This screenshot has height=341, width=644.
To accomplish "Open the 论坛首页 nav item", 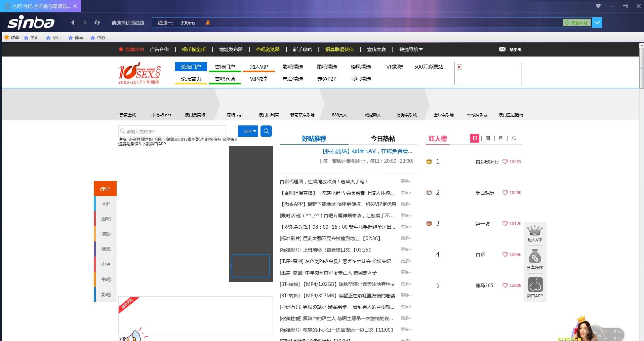I will pyautogui.click(x=191, y=79).
